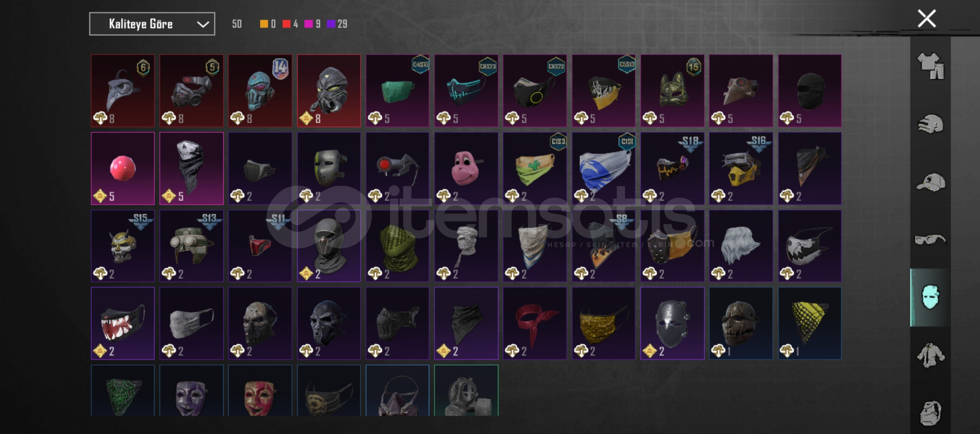Choose the pink dinosaur mask
This screenshot has width=980, height=434.
[x=466, y=168]
